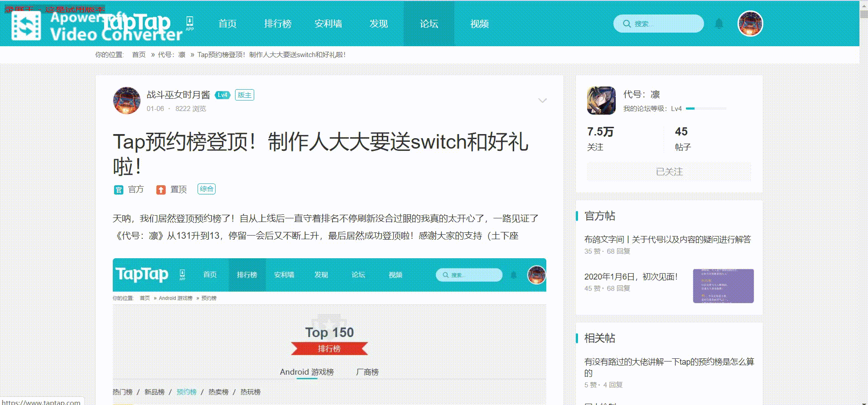
Task: Open official post 布鸽文字间 link
Action: pyautogui.click(x=668, y=239)
